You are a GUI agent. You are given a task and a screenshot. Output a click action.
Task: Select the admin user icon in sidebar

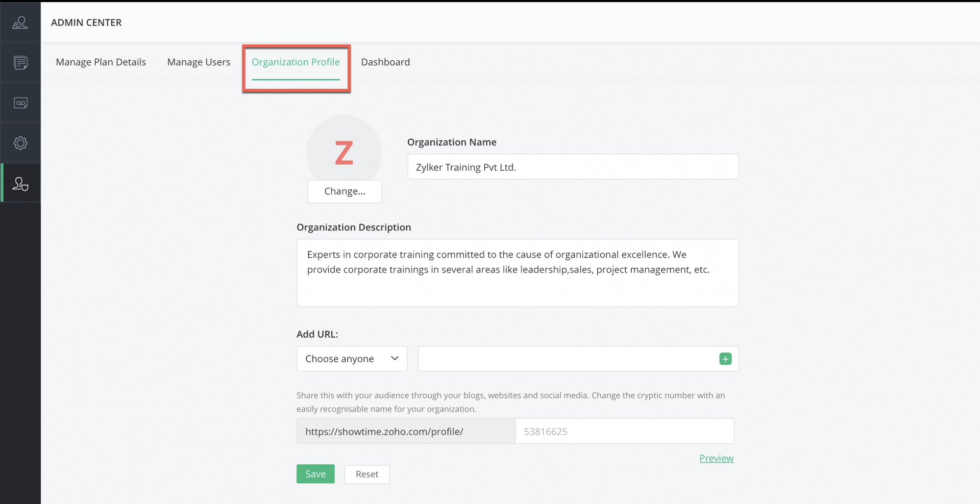click(20, 184)
